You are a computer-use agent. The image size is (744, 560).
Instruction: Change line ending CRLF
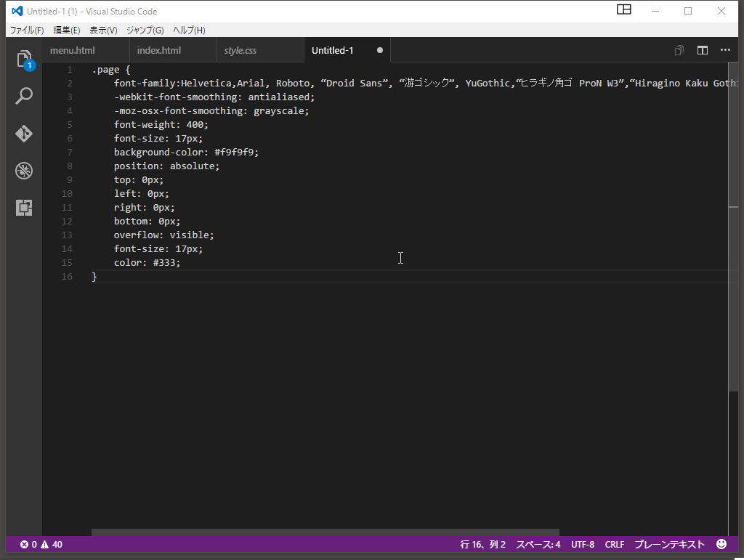pos(615,544)
